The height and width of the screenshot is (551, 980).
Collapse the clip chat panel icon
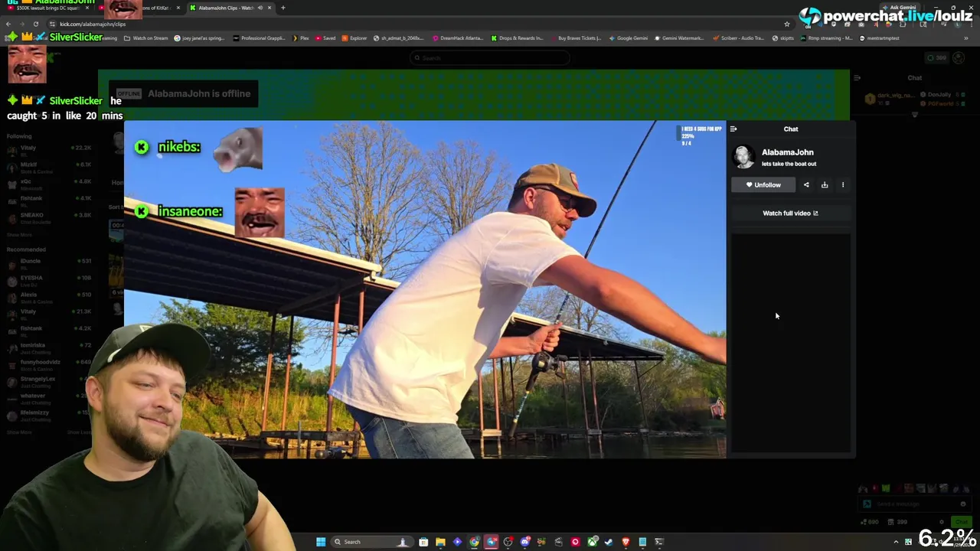733,129
